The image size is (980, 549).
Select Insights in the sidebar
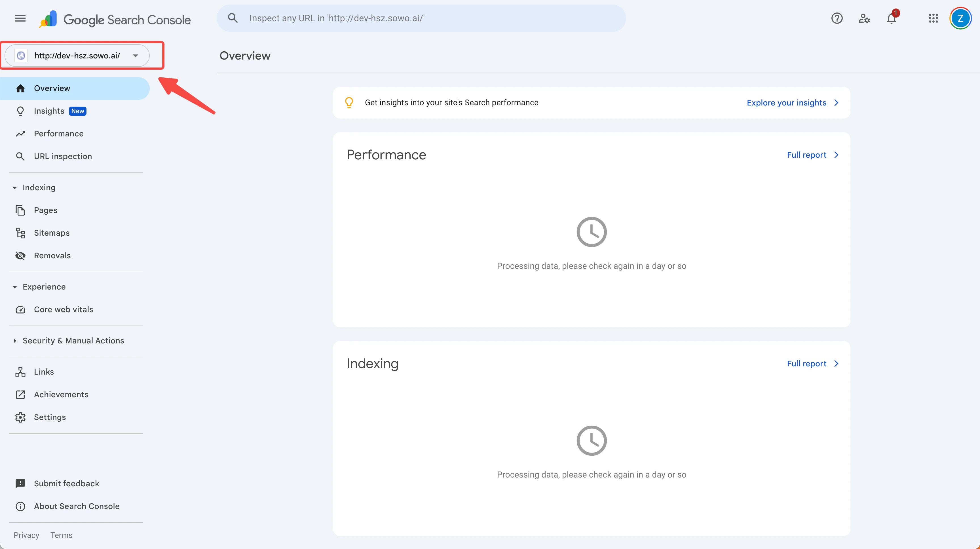(49, 111)
